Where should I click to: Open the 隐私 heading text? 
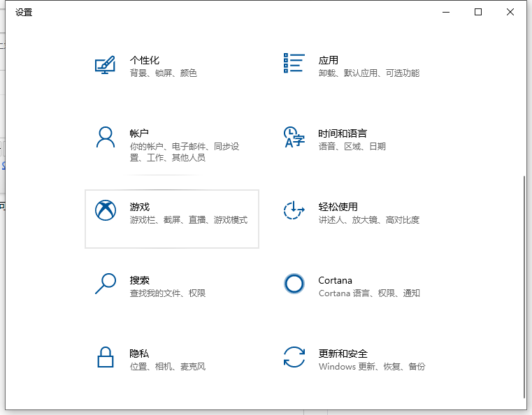pos(139,354)
